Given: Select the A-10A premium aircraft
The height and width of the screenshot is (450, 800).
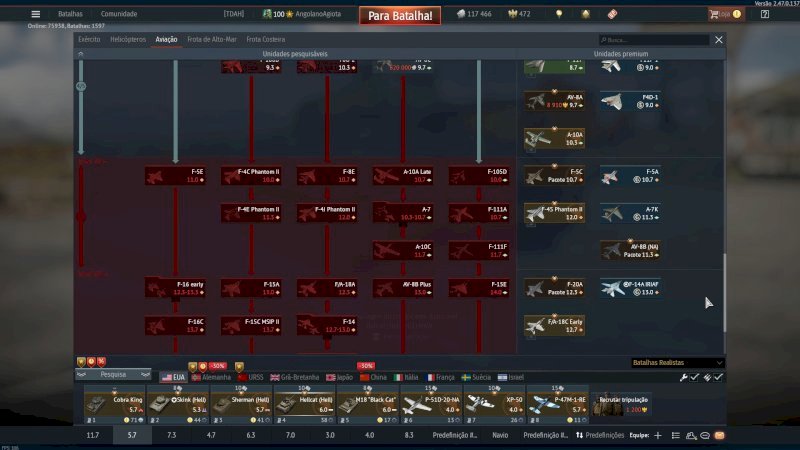Looking at the screenshot, I should click(555, 139).
